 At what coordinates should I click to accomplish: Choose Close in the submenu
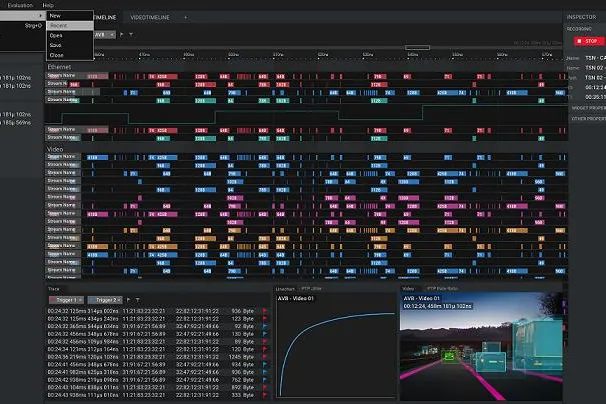[x=70, y=55]
